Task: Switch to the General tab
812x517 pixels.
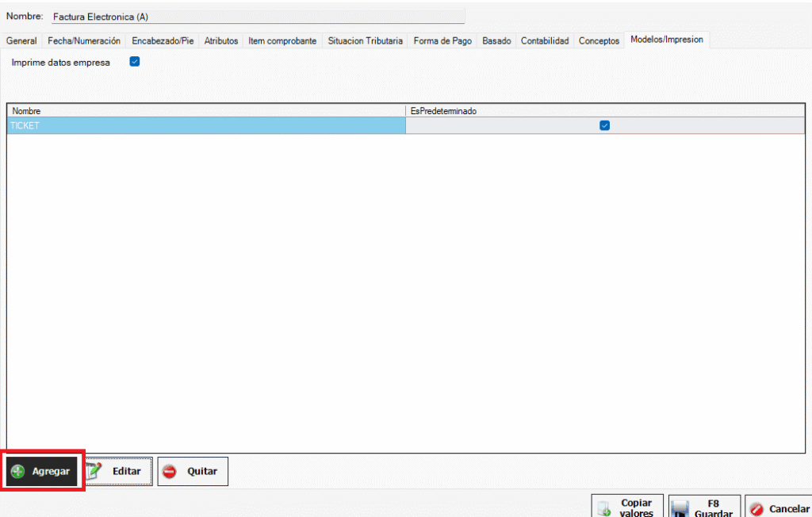Action: pos(21,40)
